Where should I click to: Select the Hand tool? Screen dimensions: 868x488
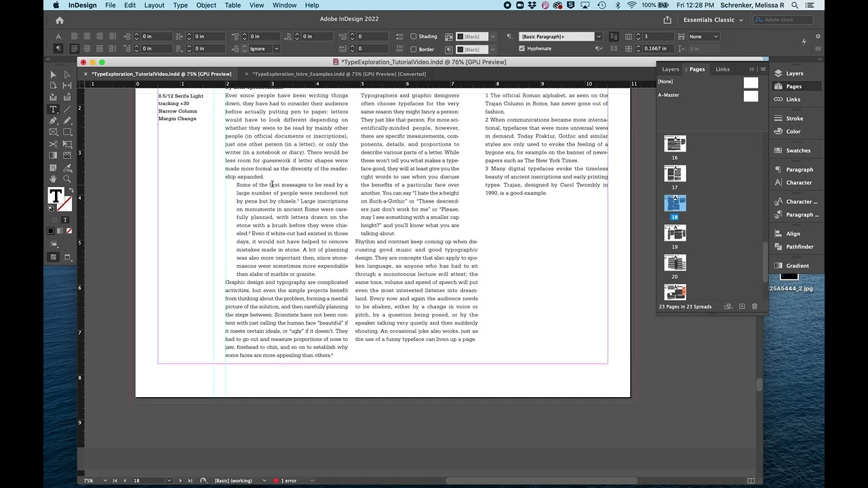tap(54, 179)
